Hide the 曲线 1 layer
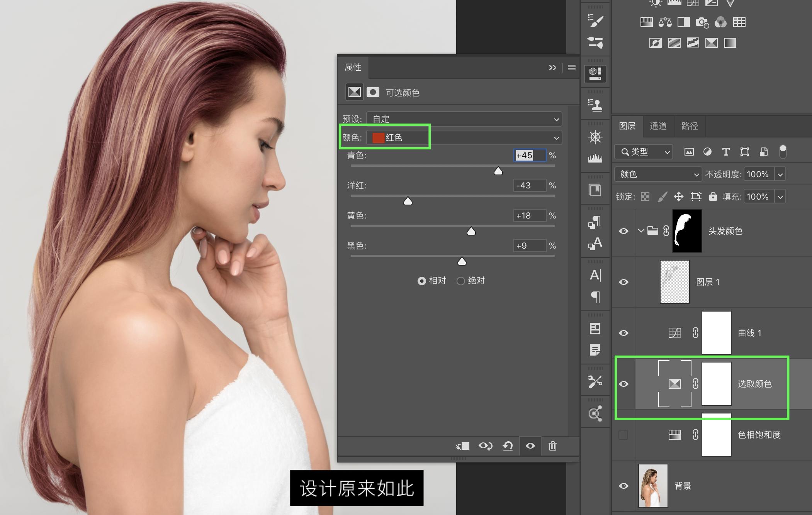This screenshot has width=812, height=515. tap(623, 333)
